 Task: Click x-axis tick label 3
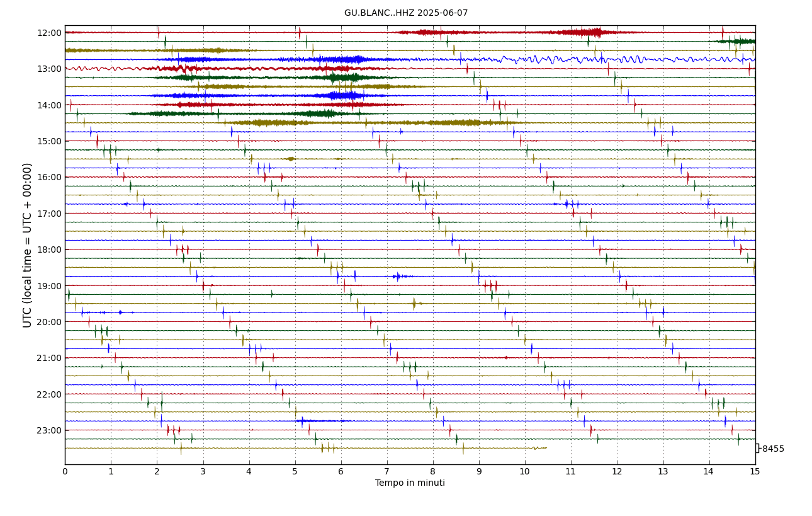point(203,471)
